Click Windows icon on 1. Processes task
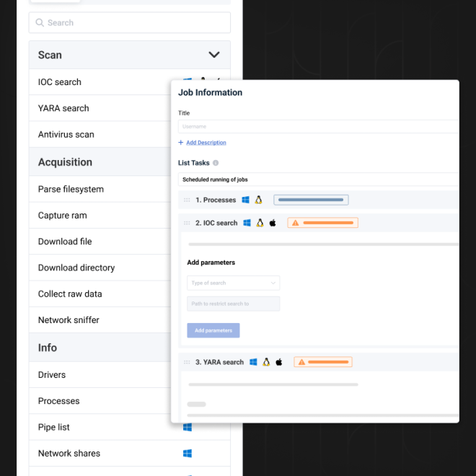 click(245, 200)
